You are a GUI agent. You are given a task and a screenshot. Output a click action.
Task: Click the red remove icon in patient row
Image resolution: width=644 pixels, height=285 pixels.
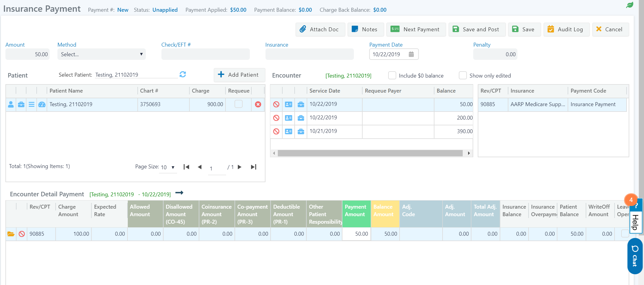(x=258, y=104)
